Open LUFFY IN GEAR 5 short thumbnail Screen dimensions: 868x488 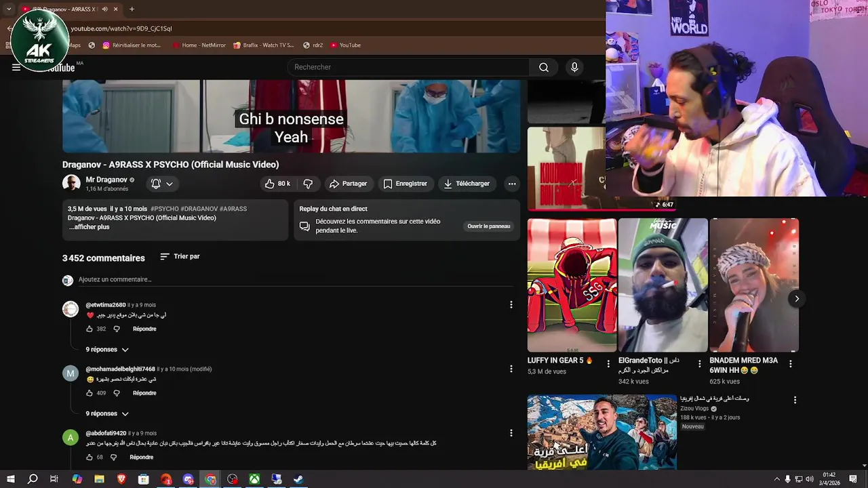click(x=572, y=285)
